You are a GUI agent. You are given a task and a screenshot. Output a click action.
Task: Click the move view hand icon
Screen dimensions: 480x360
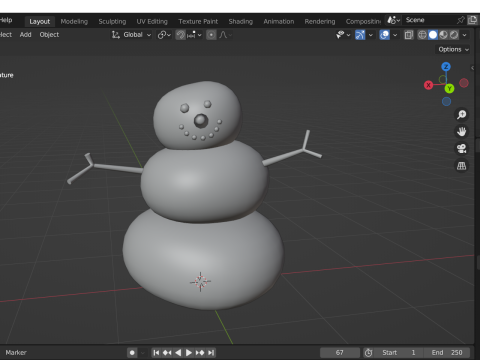462,132
